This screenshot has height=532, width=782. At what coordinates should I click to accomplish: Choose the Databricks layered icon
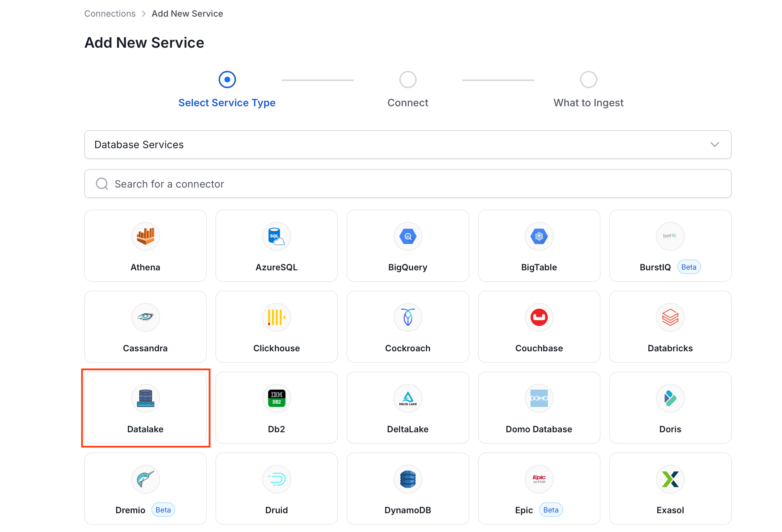[670, 317]
